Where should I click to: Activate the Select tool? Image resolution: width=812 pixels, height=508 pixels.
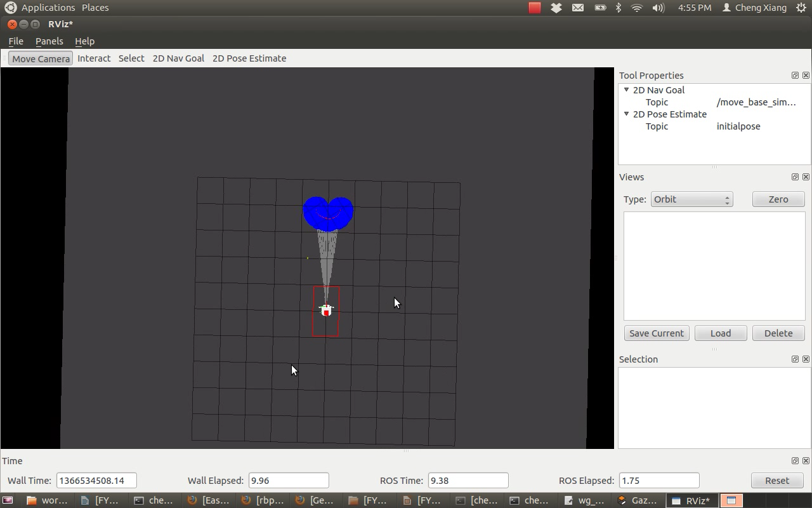[131, 58]
